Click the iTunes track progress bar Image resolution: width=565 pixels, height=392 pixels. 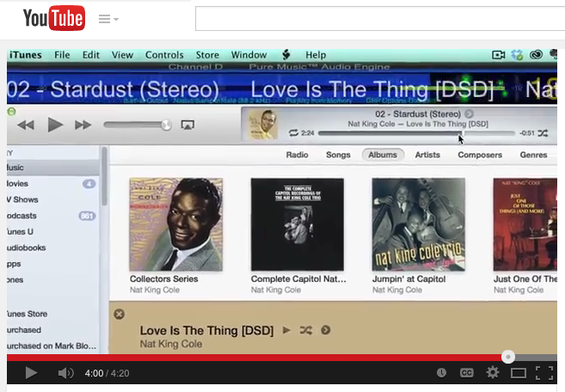point(416,133)
